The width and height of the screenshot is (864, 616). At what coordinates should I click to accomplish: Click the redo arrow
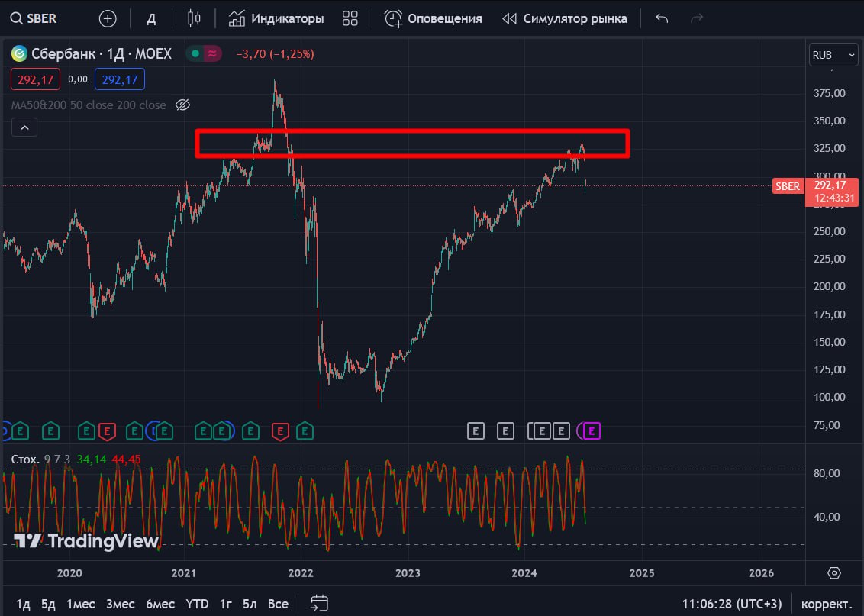click(697, 19)
